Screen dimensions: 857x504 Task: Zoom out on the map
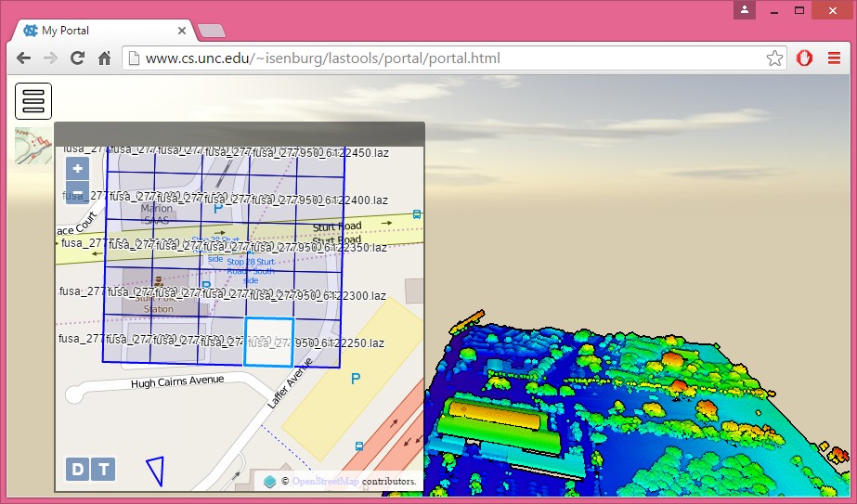77,193
